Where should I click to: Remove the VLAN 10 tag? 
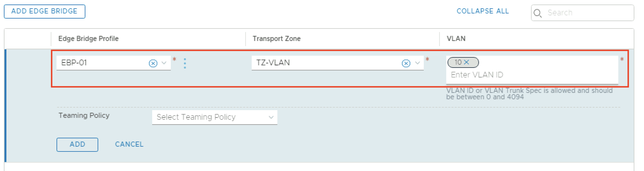coord(466,62)
